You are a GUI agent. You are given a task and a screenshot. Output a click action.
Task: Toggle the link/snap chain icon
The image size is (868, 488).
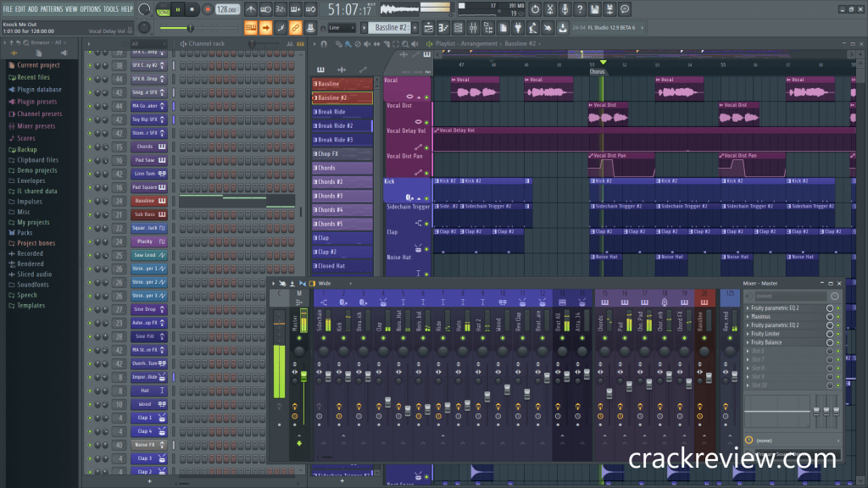[295, 28]
